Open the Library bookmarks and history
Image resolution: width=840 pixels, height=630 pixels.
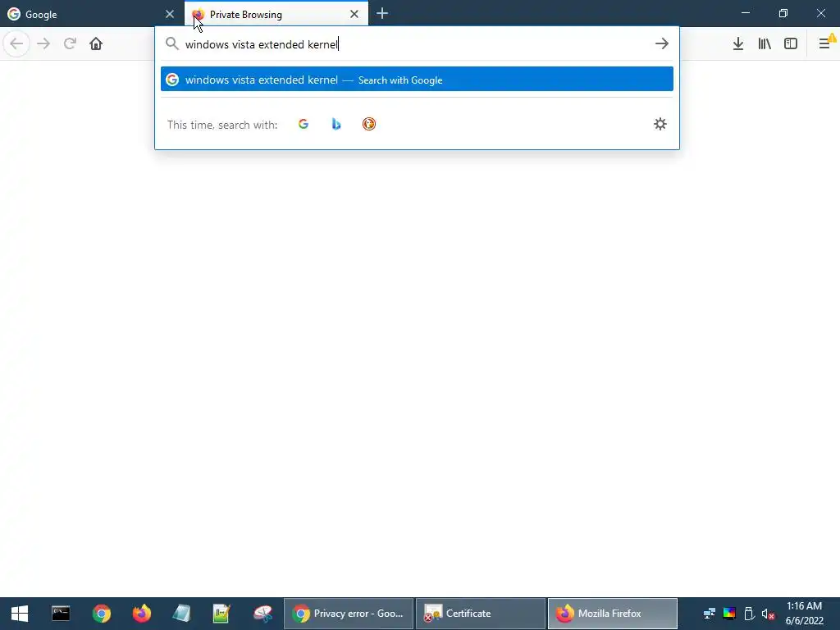pyautogui.click(x=765, y=43)
